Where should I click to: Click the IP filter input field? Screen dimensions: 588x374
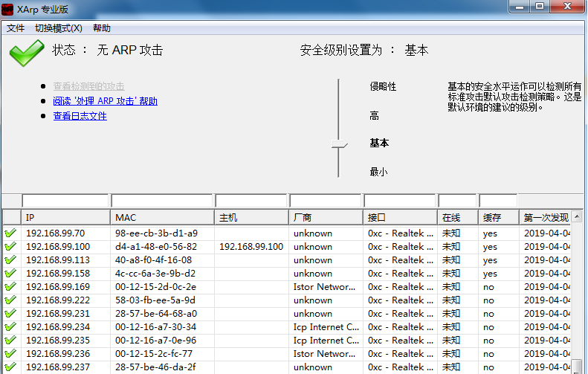tap(65, 201)
